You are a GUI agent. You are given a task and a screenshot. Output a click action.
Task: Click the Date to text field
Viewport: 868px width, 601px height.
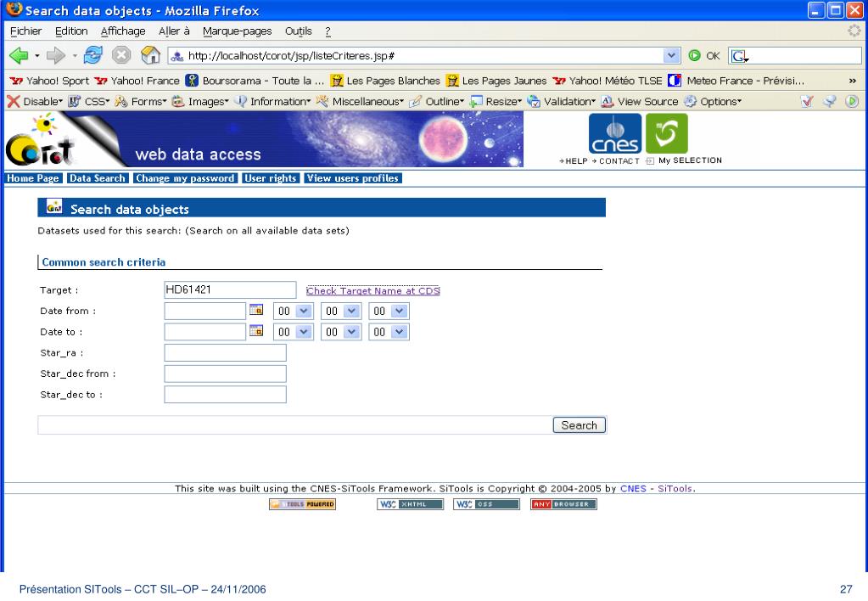204,332
